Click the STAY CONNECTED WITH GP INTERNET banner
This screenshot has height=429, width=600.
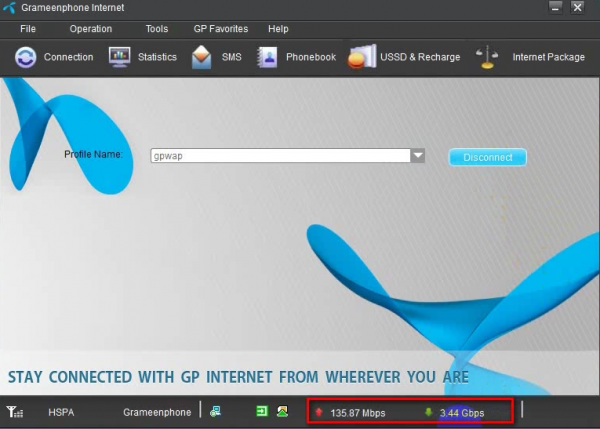tap(238, 377)
